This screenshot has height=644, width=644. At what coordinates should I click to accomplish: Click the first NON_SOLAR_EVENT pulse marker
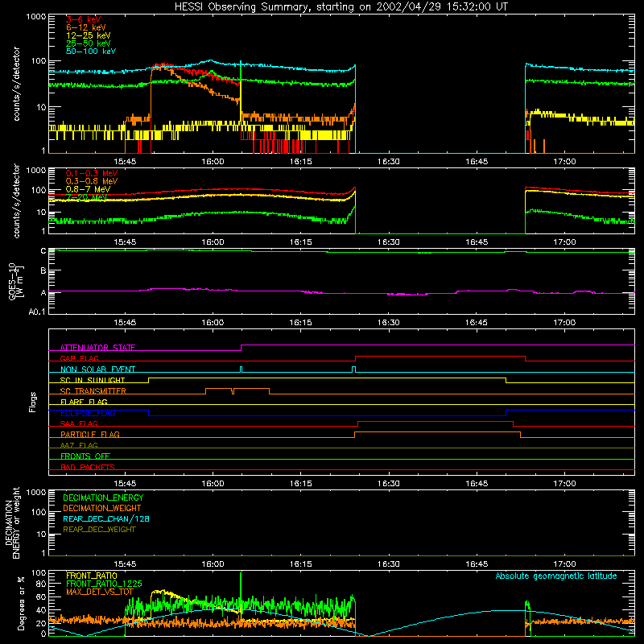[x=241, y=369]
